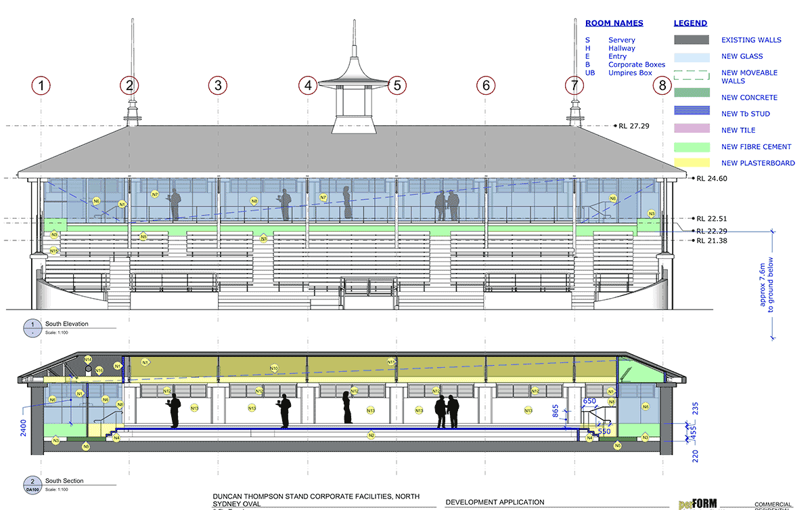Screen dimensions: 812x510
Task: Click the South Elevation view marker circle
Action: (x=31, y=328)
